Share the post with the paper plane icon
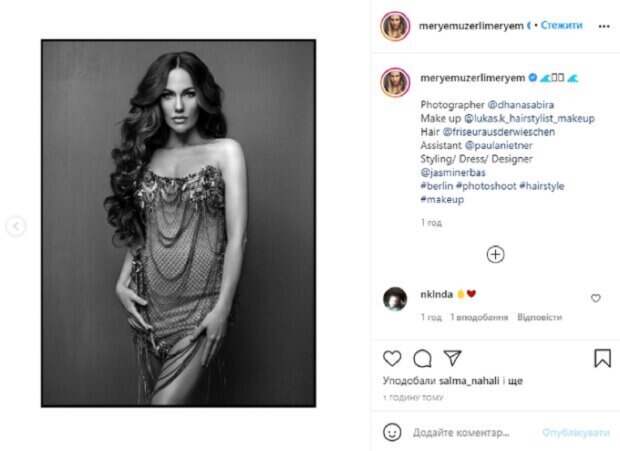 point(452,358)
